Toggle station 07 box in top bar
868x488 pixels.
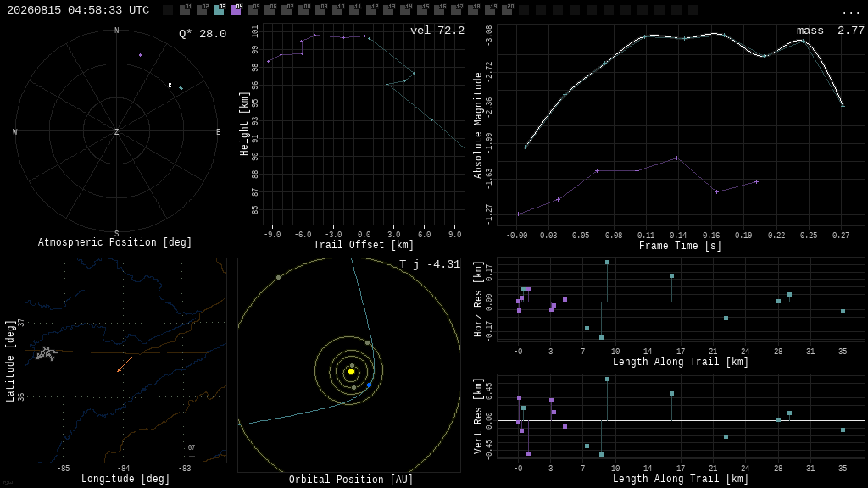(x=287, y=10)
